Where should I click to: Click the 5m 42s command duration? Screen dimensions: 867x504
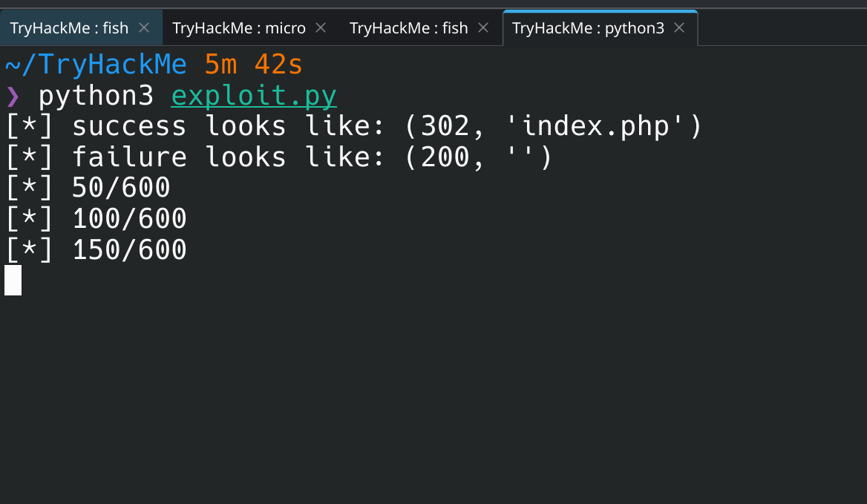[x=254, y=65]
